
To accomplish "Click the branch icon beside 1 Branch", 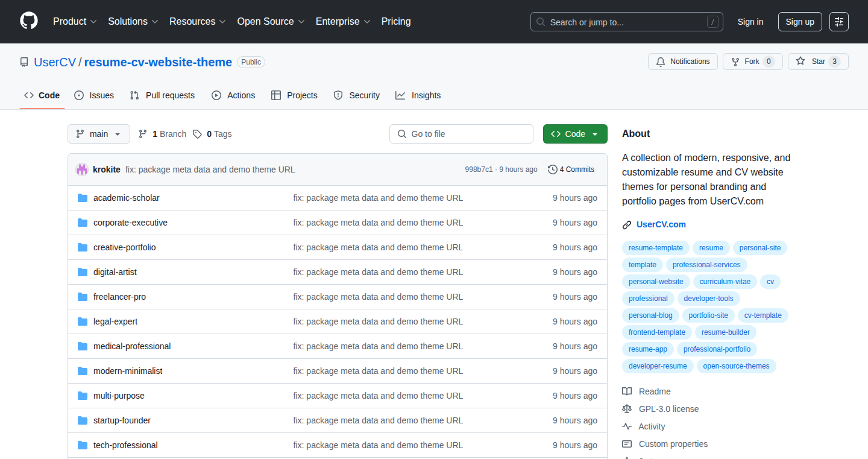I will (x=143, y=134).
